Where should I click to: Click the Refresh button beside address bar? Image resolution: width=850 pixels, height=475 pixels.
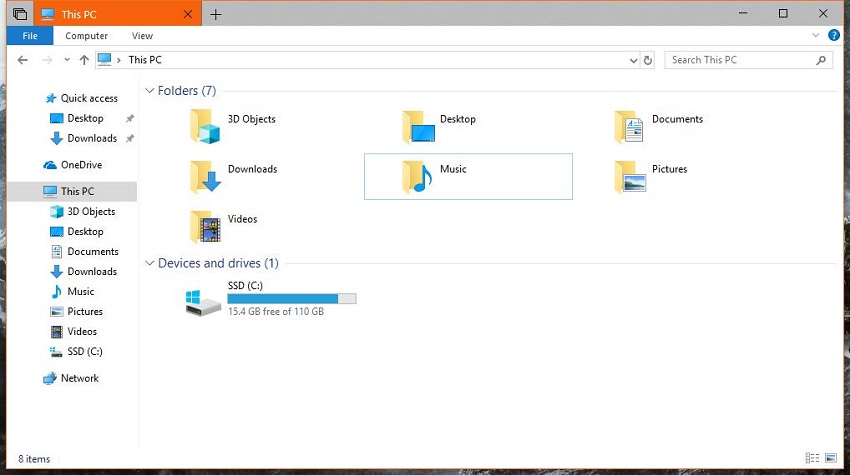pos(648,60)
